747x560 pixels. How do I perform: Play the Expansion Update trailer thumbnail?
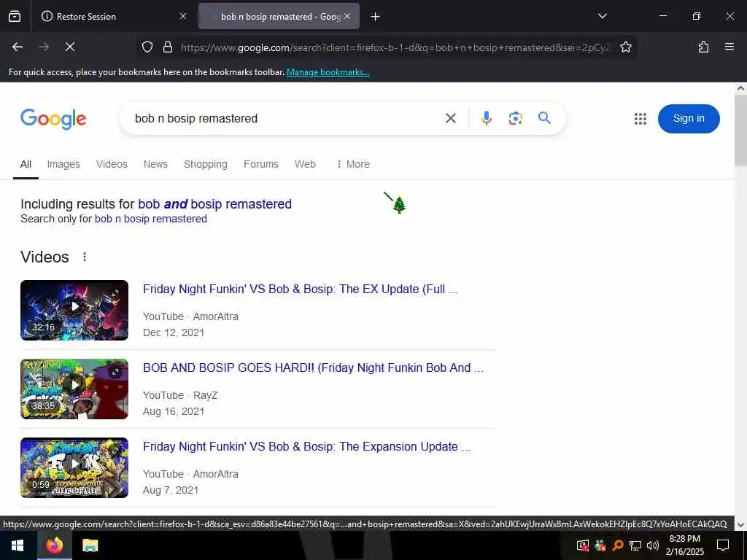tap(74, 467)
